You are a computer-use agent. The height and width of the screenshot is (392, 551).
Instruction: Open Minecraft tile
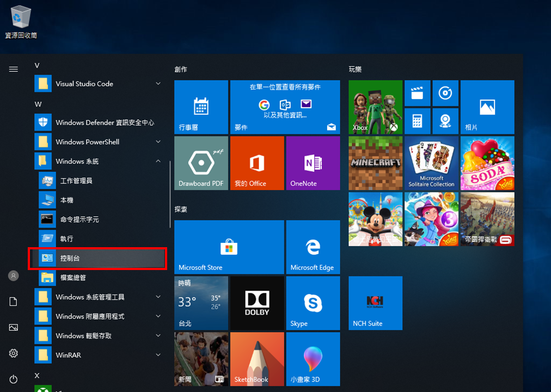point(375,163)
